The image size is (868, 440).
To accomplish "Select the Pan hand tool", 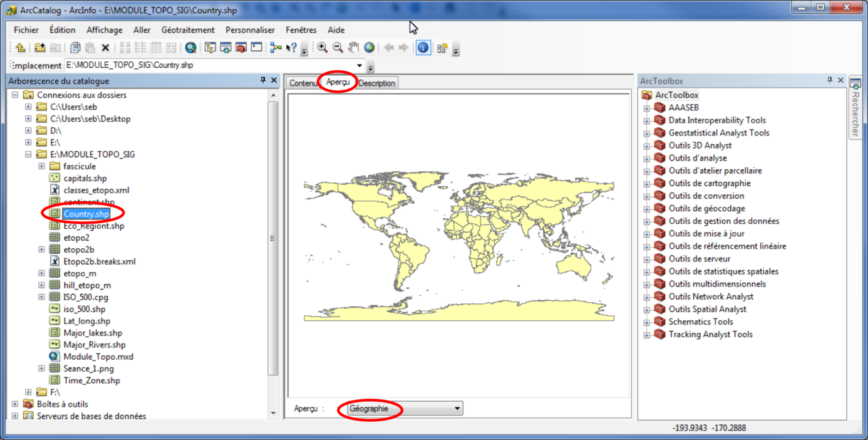I will point(354,48).
